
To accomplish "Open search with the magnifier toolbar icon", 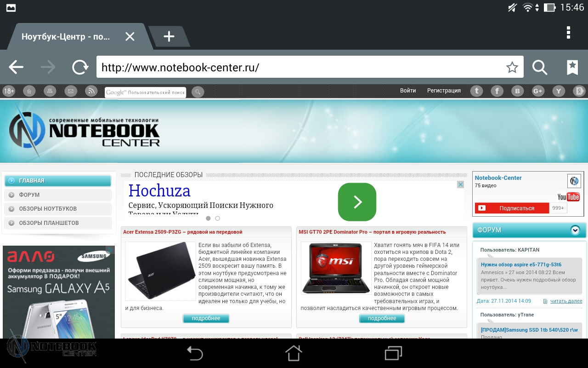I will click(x=540, y=68).
